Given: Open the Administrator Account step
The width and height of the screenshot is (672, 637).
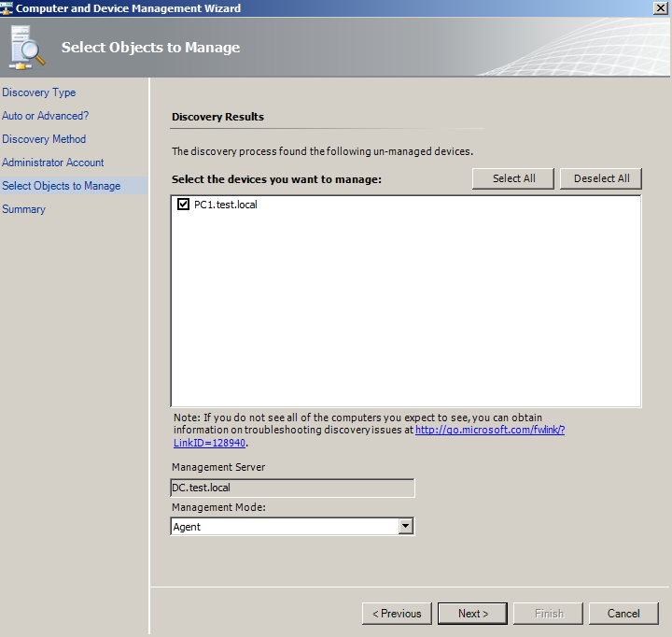Looking at the screenshot, I should (x=53, y=163).
